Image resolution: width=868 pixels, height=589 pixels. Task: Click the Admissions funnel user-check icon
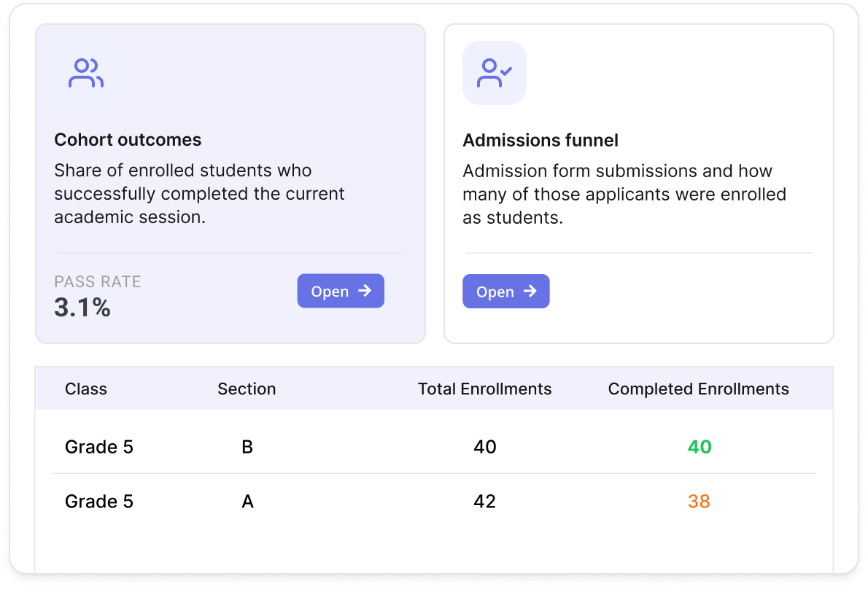click(x=495, y=73)
